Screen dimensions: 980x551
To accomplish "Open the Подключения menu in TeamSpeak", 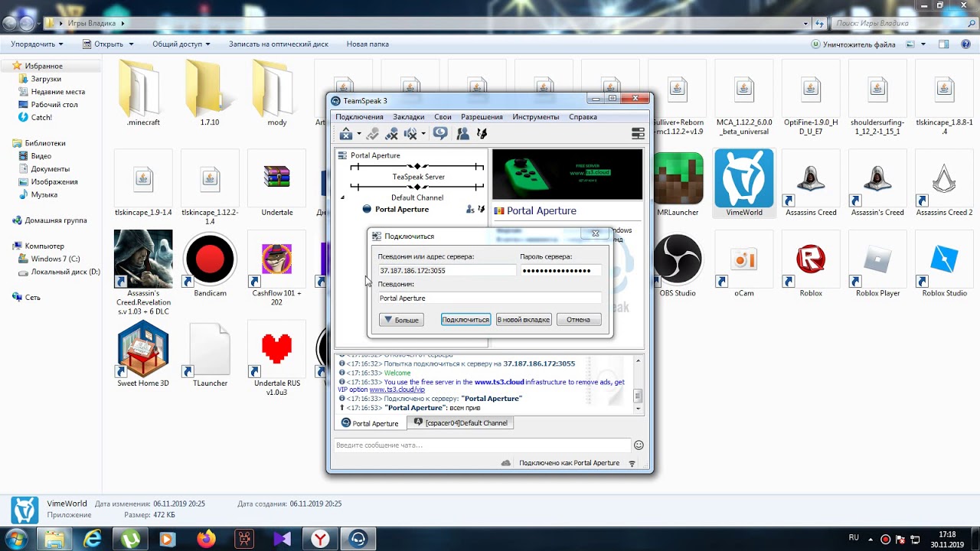I will point(359,117).
